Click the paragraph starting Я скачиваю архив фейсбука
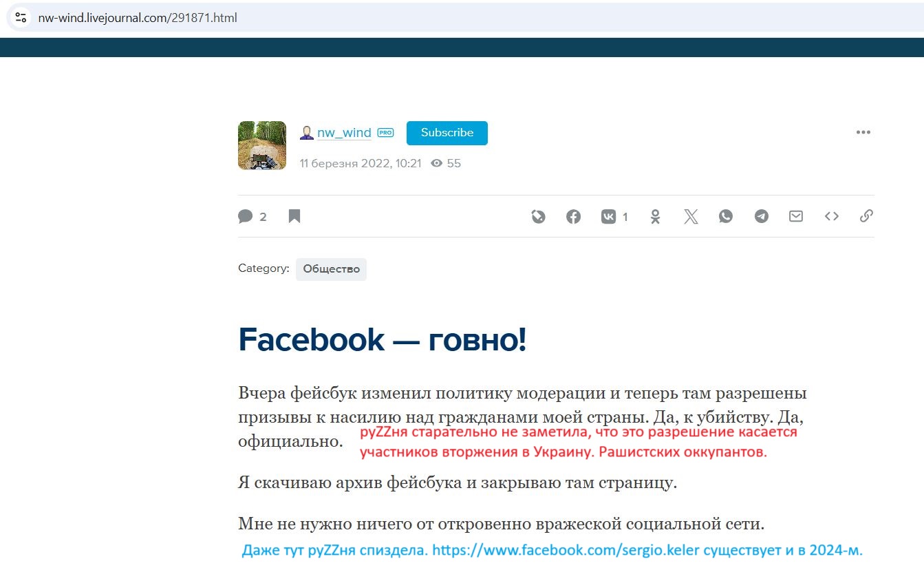This screenshot has height=581, width=924. tap(458, 483)
